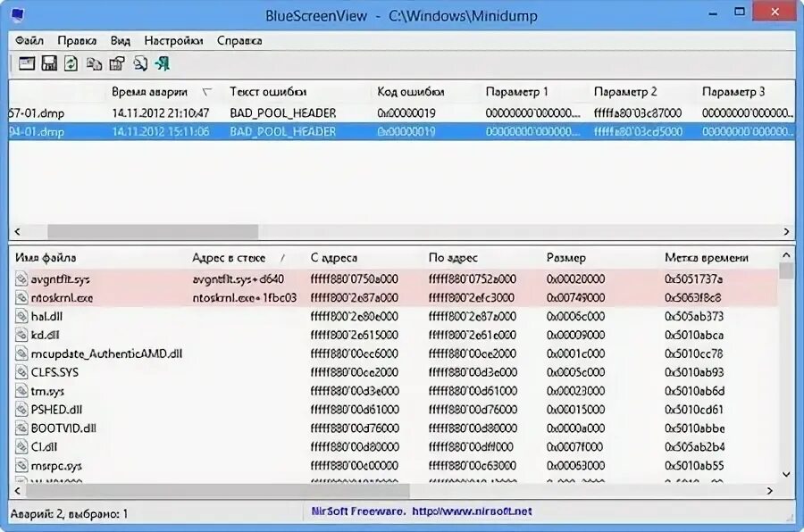The image size is (804, 532).
Task: Sort by Адрес в стеке column header
Action: (229, 258)
